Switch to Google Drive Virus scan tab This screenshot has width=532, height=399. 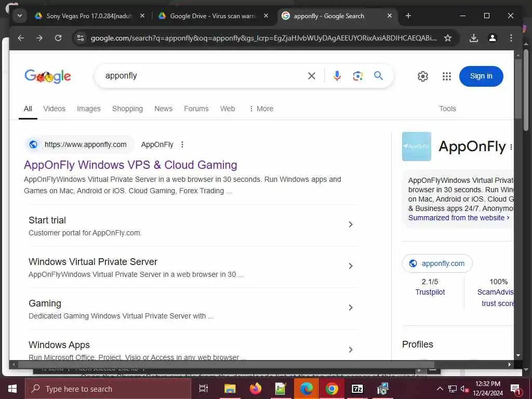[x=212, y=16]
